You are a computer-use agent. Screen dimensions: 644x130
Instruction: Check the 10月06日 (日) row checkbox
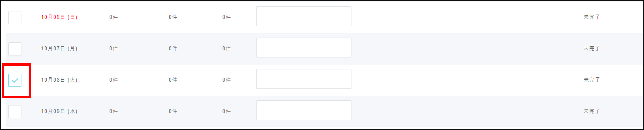click(x=15, y=17)
